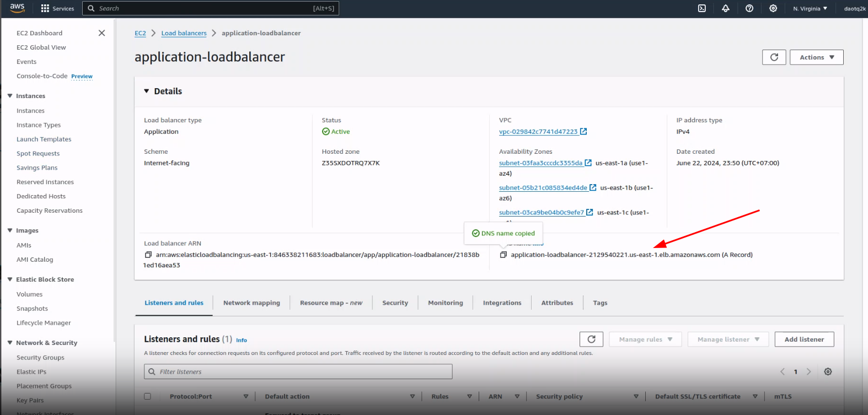
Task: Open Security Groups in sidebar
Action: tap(40, 358)
